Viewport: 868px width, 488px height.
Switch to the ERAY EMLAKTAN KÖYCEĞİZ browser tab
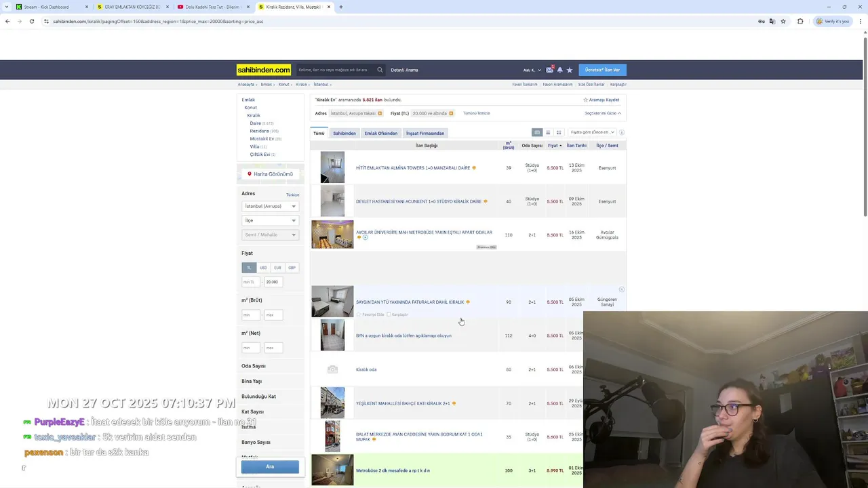coord(132,7)
